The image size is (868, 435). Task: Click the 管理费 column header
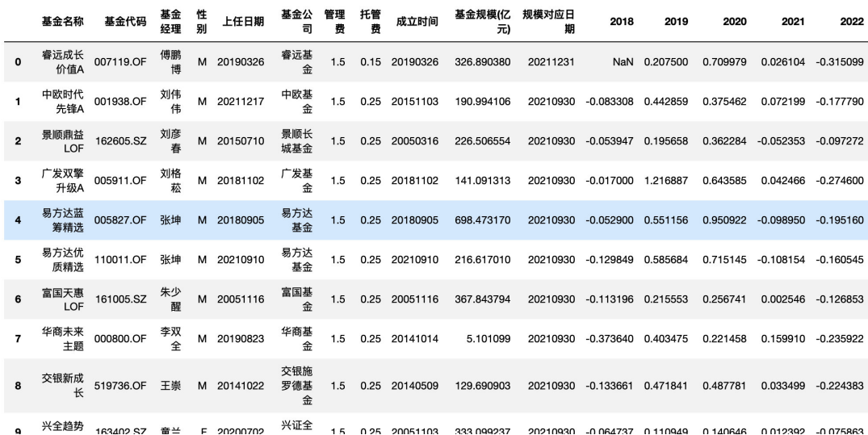[334, 22]
